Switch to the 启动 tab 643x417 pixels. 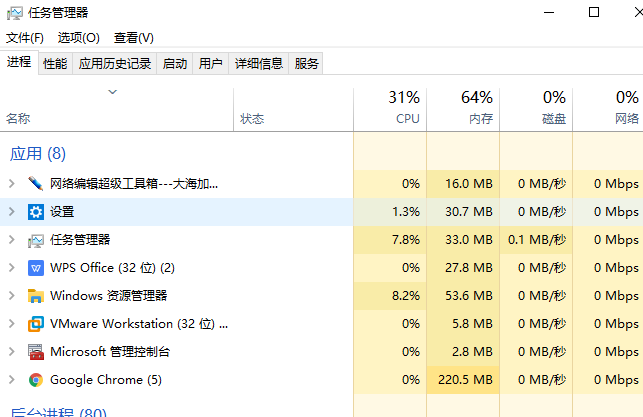click(x=175, y=64)
